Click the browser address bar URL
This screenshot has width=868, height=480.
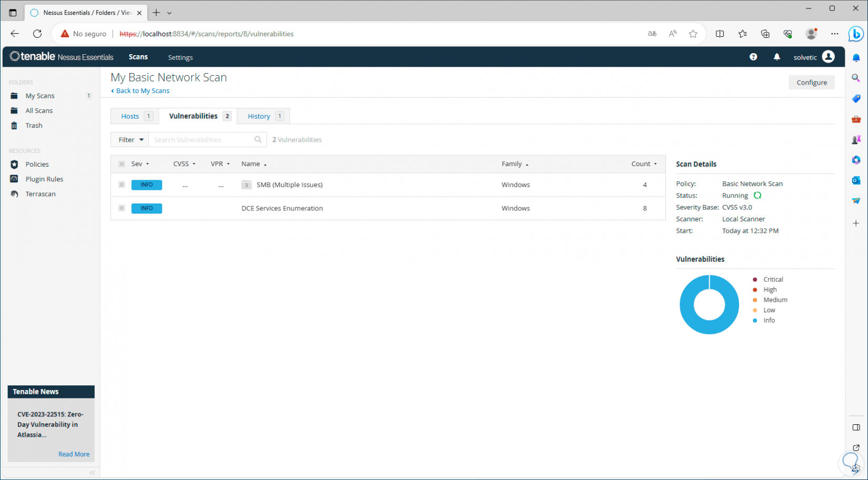click(x=207, y=34)
